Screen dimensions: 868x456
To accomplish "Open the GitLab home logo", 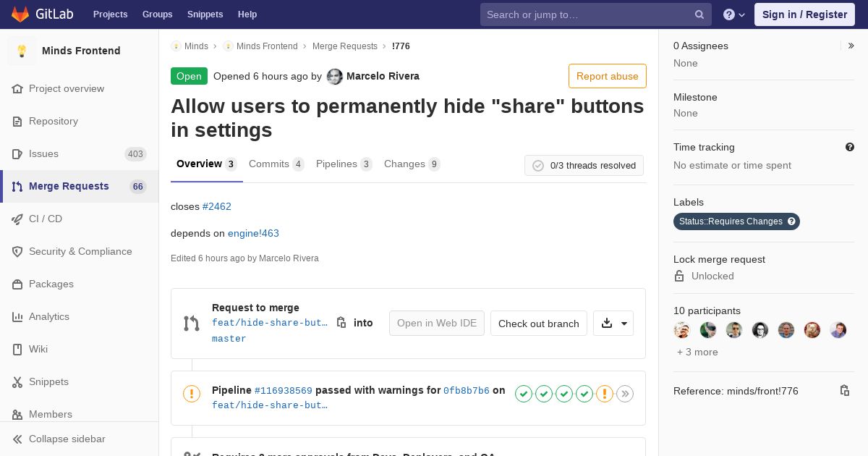I will (x=42, y=14).
